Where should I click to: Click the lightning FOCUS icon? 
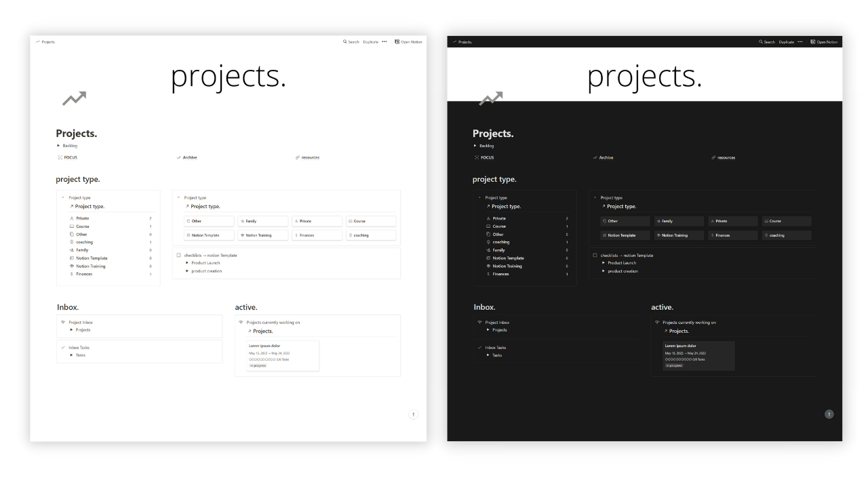point(60,157)
